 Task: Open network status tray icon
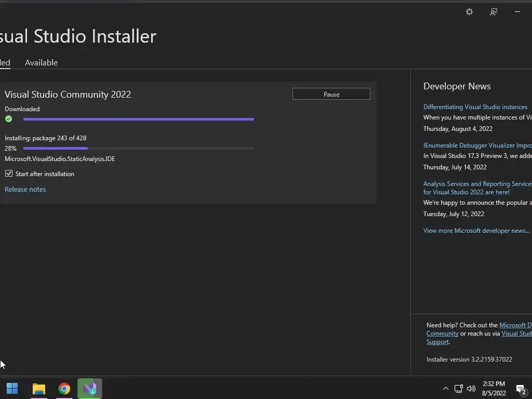458,389
